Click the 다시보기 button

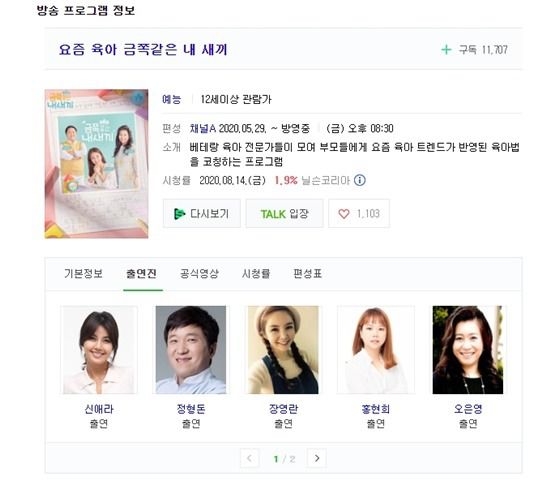tap(202, 214)
